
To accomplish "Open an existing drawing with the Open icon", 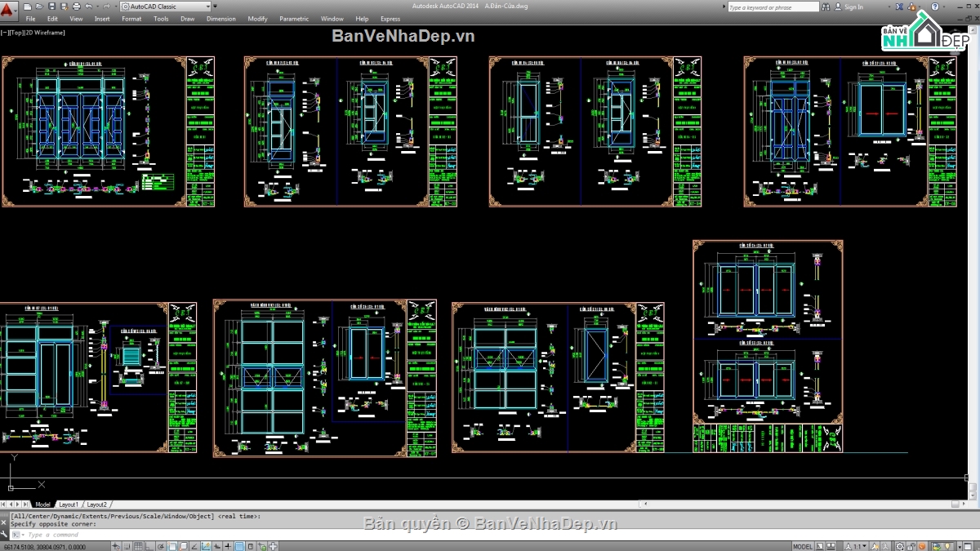I will (x=39, y=7).
